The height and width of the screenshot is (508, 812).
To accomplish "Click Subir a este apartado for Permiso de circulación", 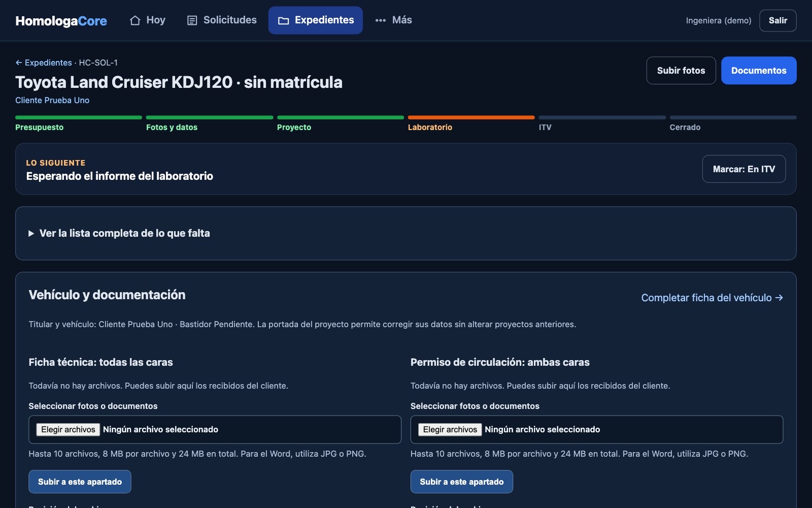I will [x=462, y=482].
